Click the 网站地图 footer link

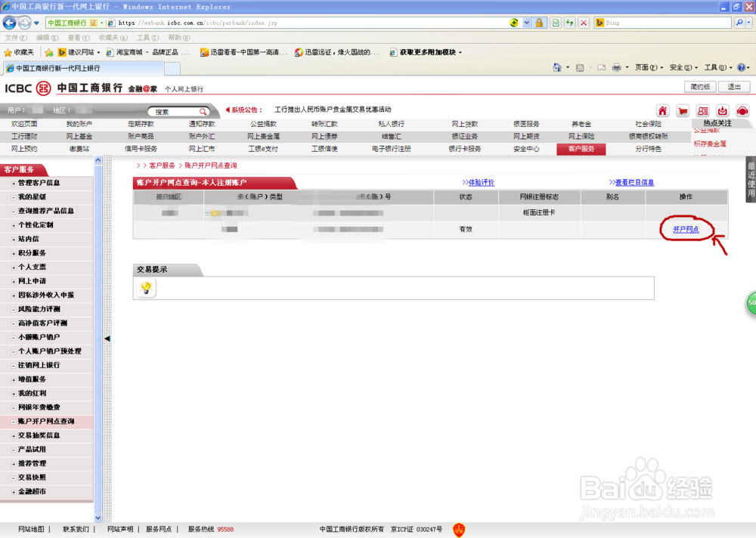[31, 530]
